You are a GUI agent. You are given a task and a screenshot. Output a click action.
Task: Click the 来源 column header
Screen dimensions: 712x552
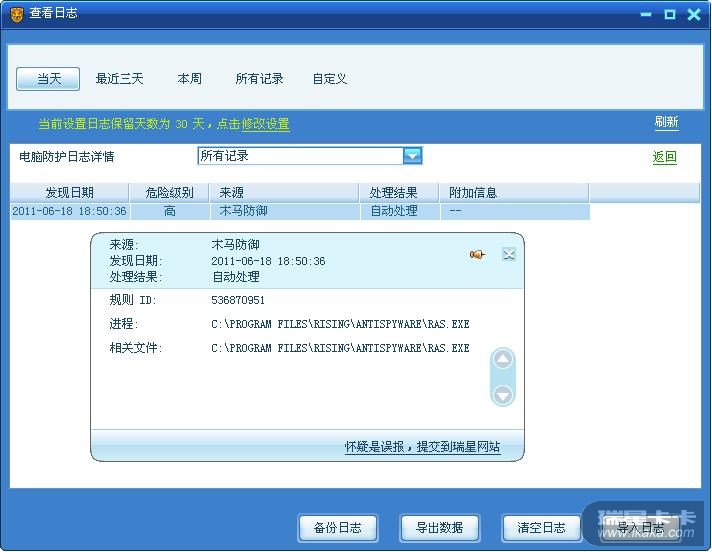[x=284, y=193]
